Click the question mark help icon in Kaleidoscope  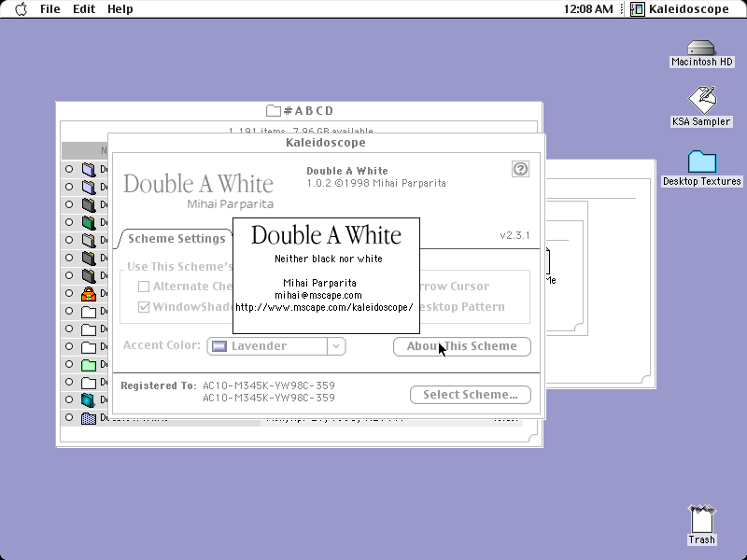click(x=520, y=169)
